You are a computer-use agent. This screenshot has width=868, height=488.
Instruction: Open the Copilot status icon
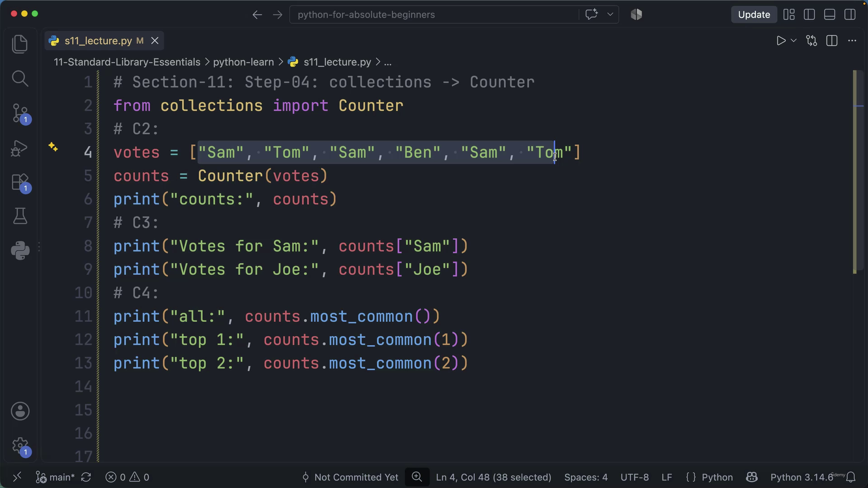(752, 477)
